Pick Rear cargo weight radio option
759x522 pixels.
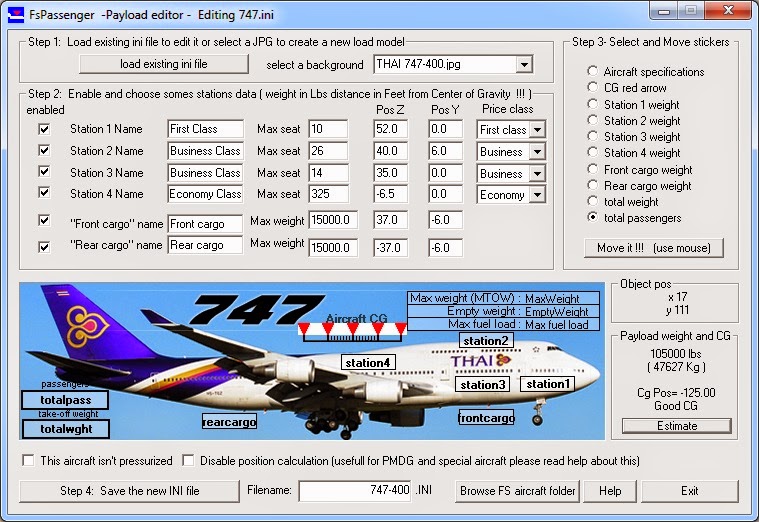(x=592, y=185)
